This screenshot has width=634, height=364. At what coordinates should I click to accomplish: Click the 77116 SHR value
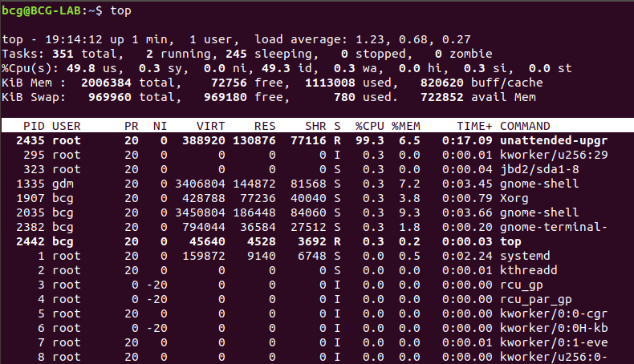coord(308,140)
